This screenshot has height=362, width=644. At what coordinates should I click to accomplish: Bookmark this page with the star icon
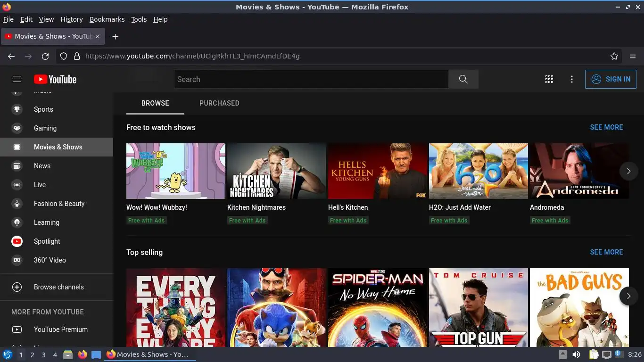tap(614, 56)
